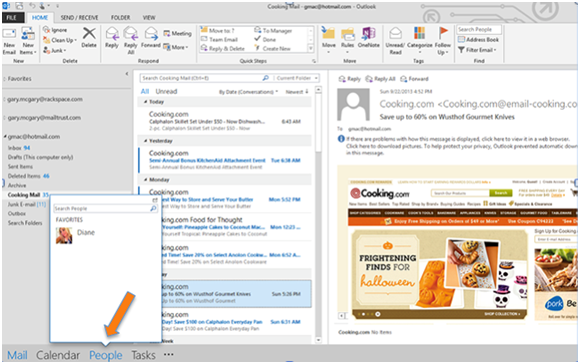Send the message to OneNote

368,37
